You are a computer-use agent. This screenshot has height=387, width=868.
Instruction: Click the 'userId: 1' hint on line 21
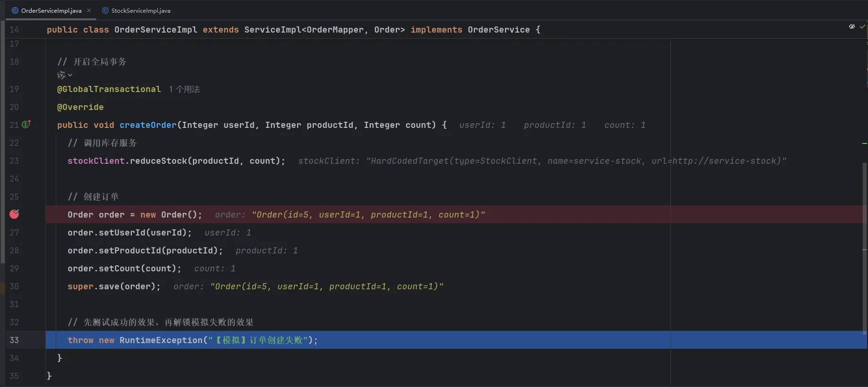coord(482,125)
